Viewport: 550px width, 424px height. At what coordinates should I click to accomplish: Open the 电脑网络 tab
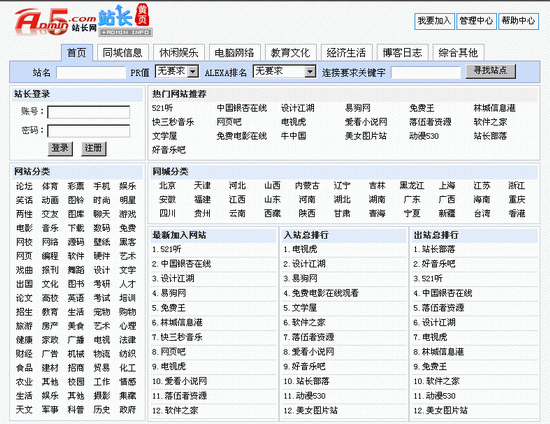[234, 53]
